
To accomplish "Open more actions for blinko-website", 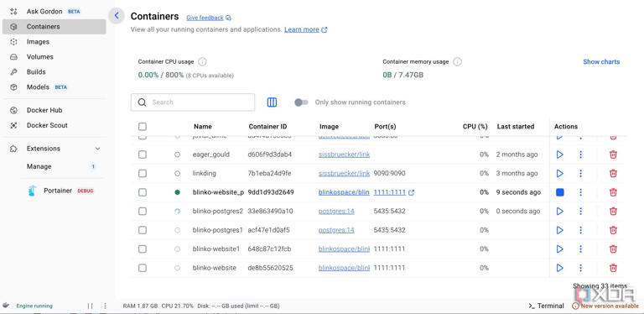I will (x=580, y=268).
